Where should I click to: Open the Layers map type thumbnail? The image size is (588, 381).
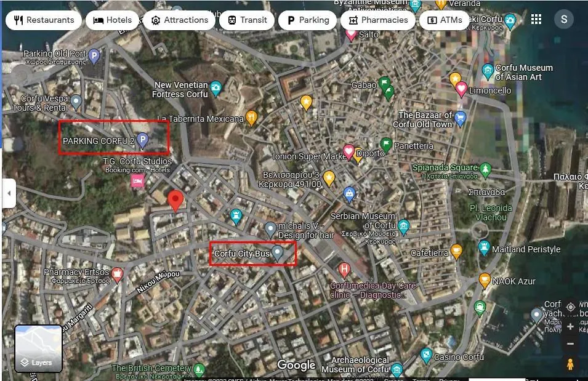[x=38, y=349]
